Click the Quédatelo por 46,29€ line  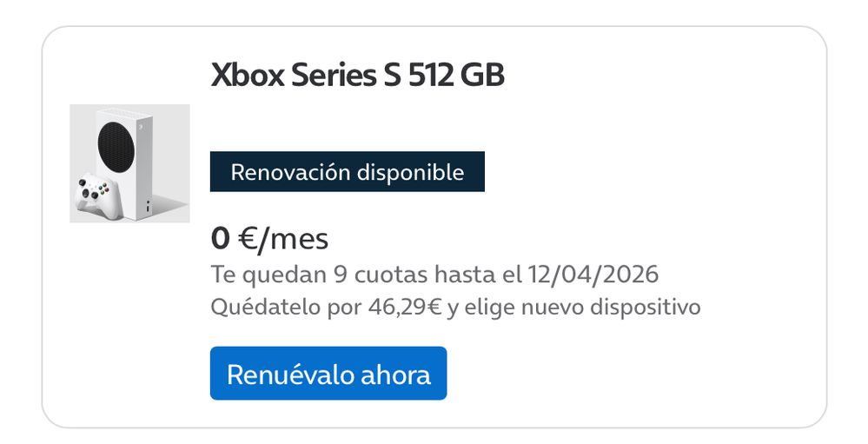(x=455, y=307)
